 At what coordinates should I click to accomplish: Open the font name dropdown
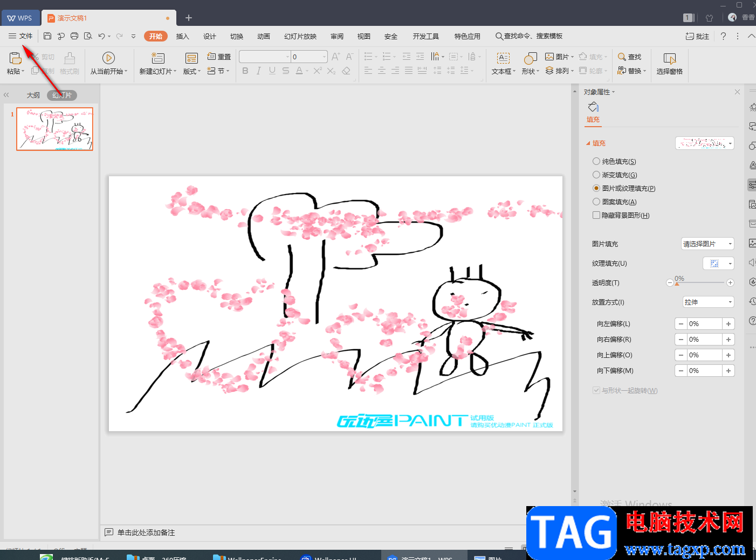click(287, 57)
